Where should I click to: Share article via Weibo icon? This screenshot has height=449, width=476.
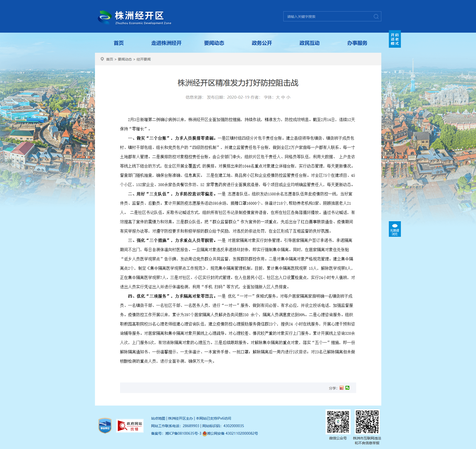(x=341, y=388)
